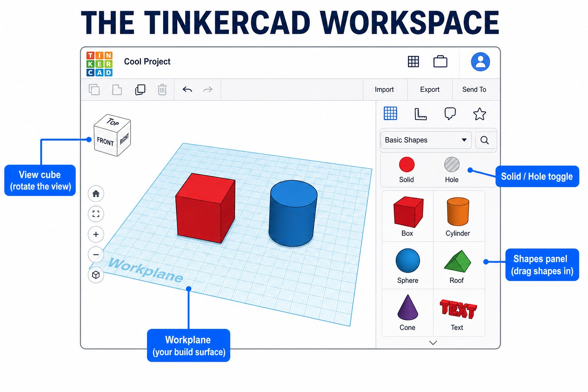Click the Send To button

click(x=474, y=90)
